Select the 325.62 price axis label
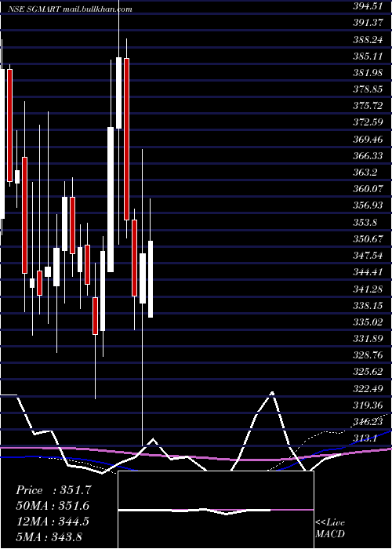Viewport: 392px width, 549px height. 368,372
